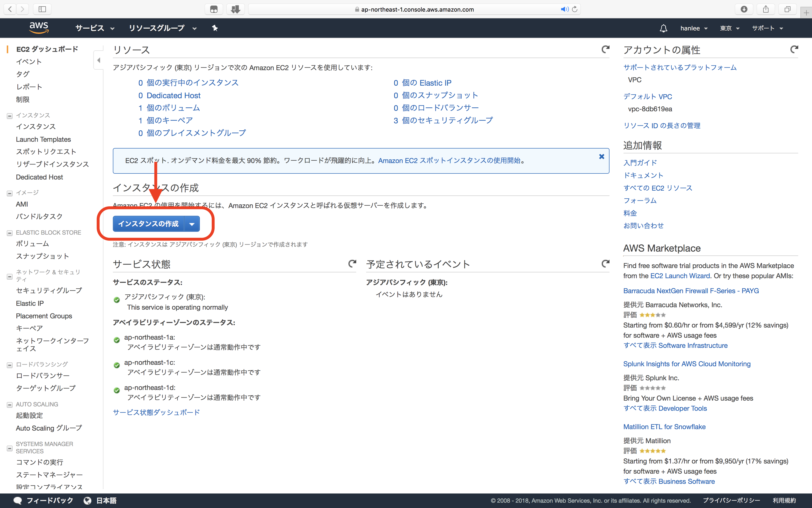812x508 pixels.
Task: Open イベント in the sidebar
Action: click(29, 61)
